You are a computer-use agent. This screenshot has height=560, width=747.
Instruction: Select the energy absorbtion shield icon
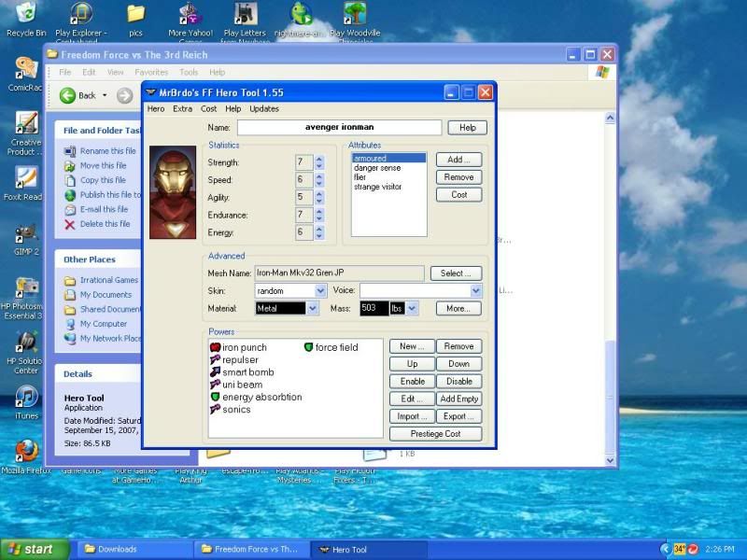[x=216, y=397]
